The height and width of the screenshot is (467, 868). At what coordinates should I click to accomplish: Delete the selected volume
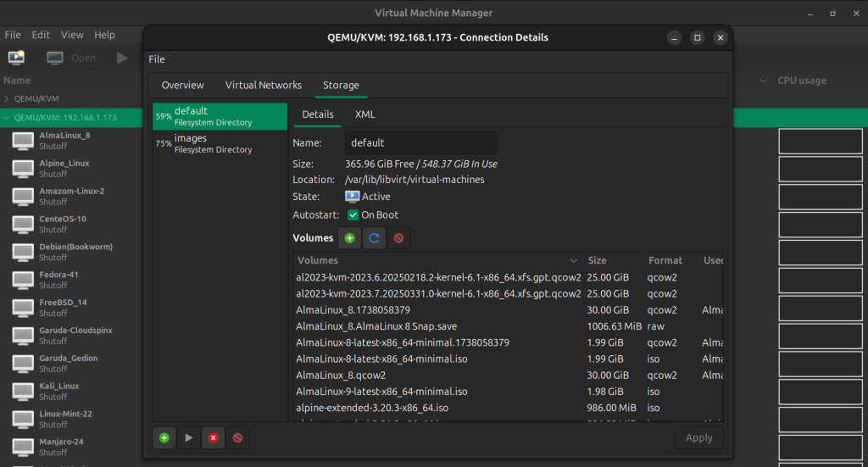(398, 238)
